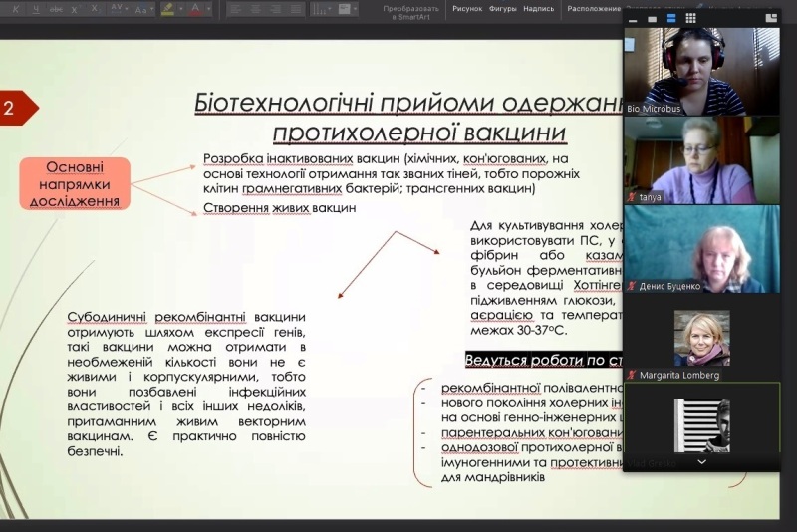Click the Надпись text box button
Screen dimensions: 797x532
pos(539,8)
